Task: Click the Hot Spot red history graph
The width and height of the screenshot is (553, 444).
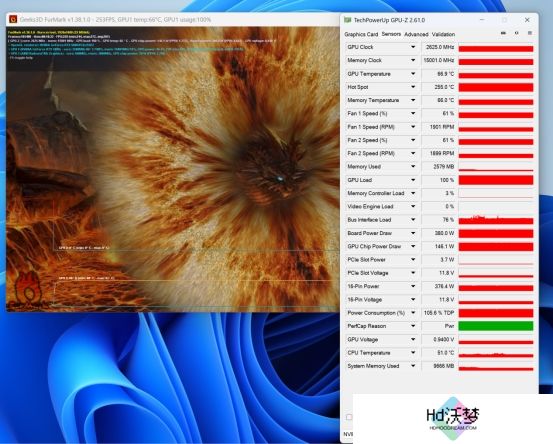Action: point(496,87)
